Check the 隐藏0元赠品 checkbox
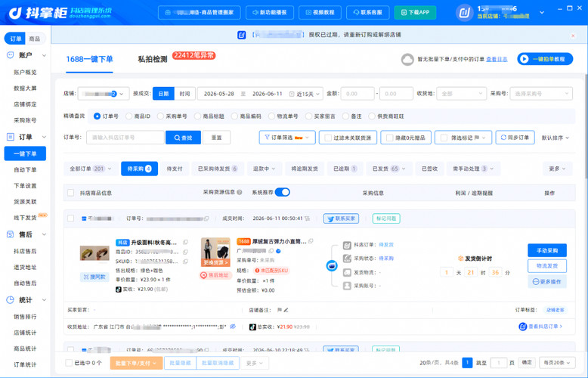This screenshot has height=378, width=588. (x=389, y=138)
